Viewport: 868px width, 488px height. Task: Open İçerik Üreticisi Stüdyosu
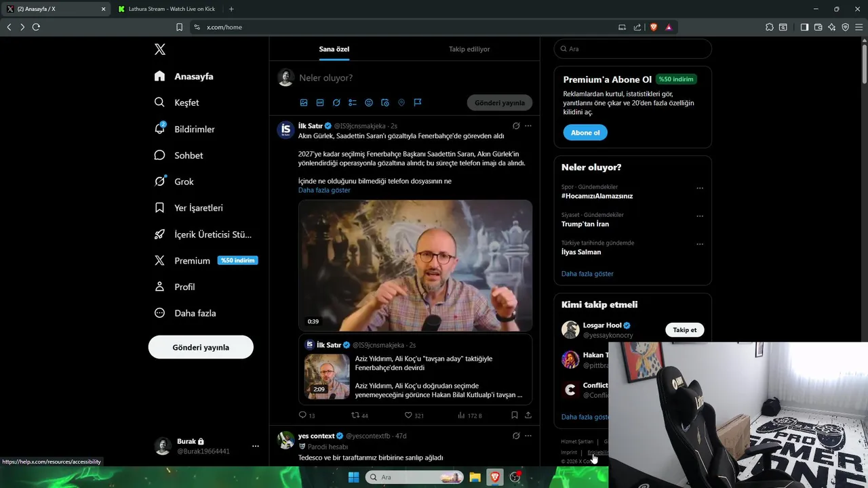203,235
